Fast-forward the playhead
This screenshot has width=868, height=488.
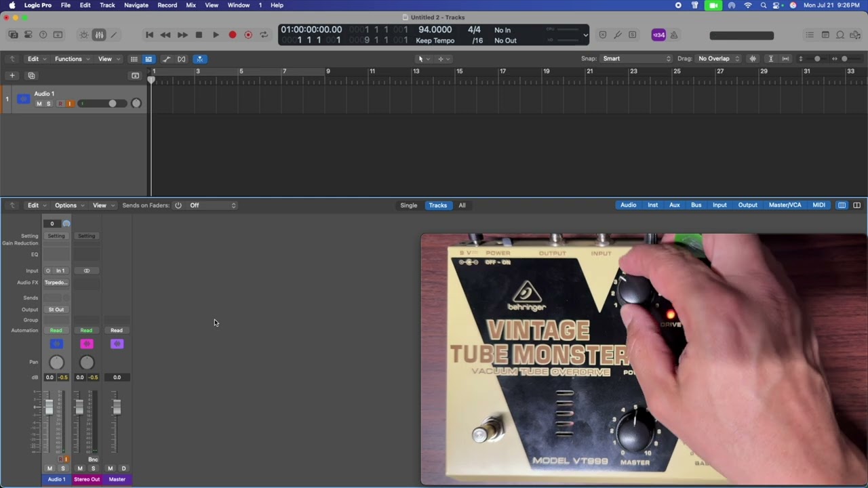[x=182, y=35]
